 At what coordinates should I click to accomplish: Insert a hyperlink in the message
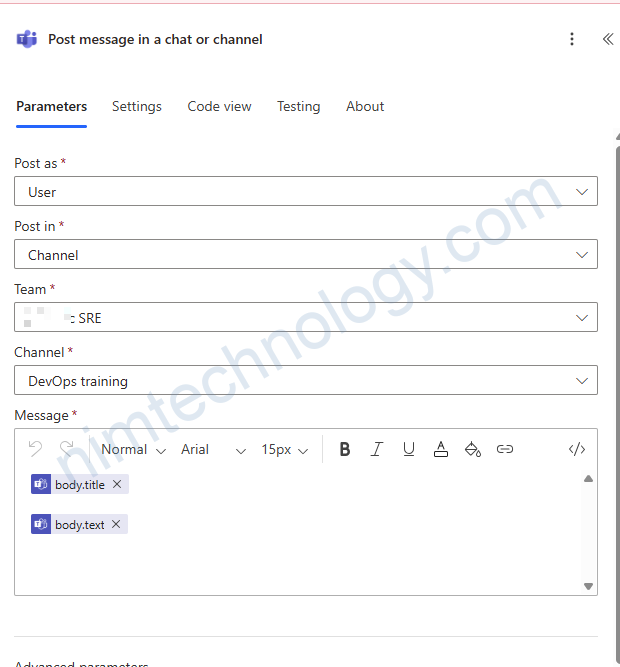coord(505,450)
